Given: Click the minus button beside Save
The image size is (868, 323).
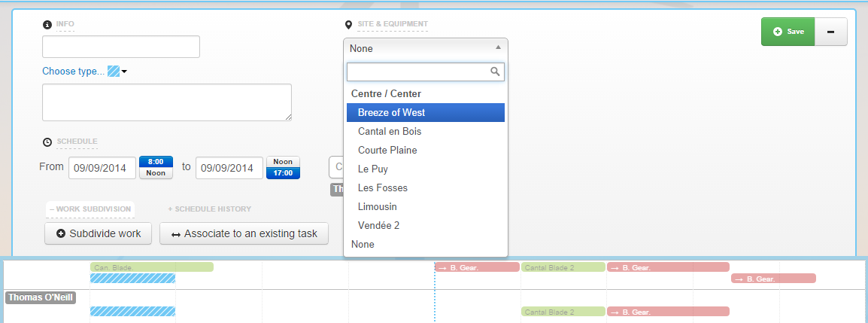Looking at the screenshot, I should [x=830, y=32].
